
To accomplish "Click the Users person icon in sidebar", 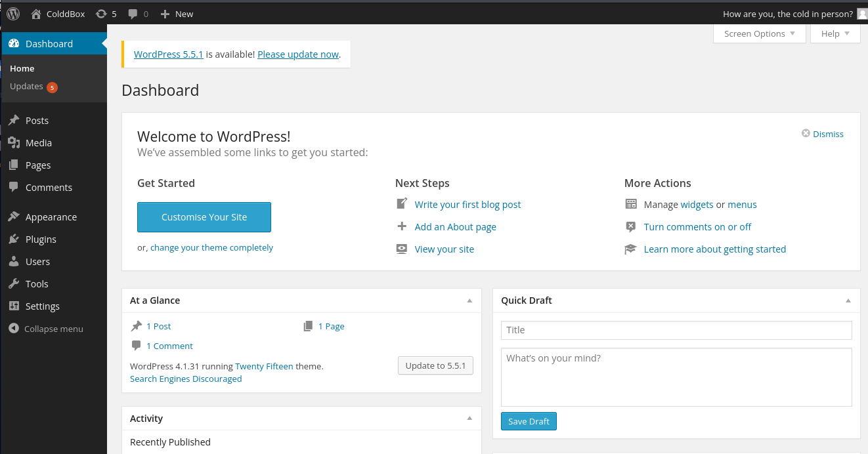I will coord(13,261).
